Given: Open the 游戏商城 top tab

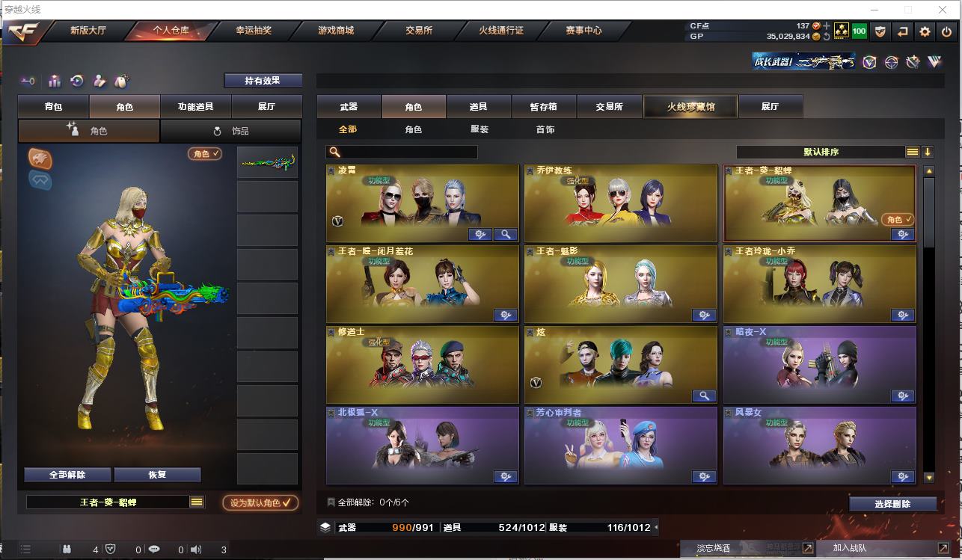Looking at the screenshot, I should [x=336, y=31].
